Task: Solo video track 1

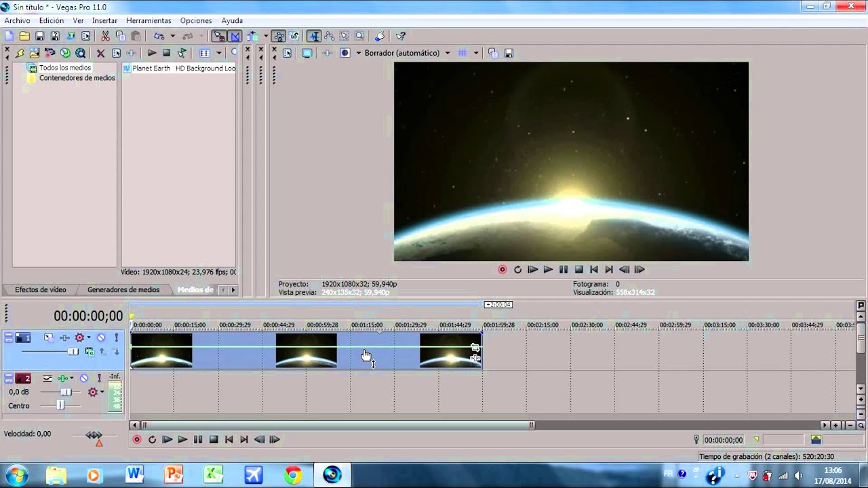Action: [x=116, y=338]
